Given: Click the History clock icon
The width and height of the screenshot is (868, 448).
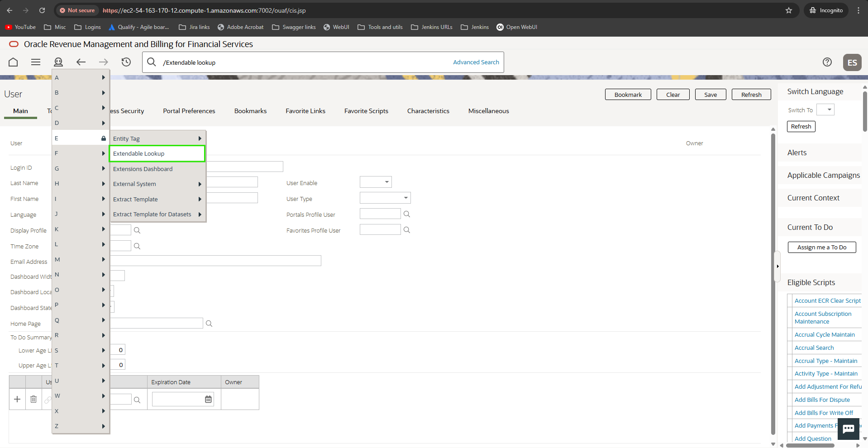Looking at the screenshot, I should 126,62.
